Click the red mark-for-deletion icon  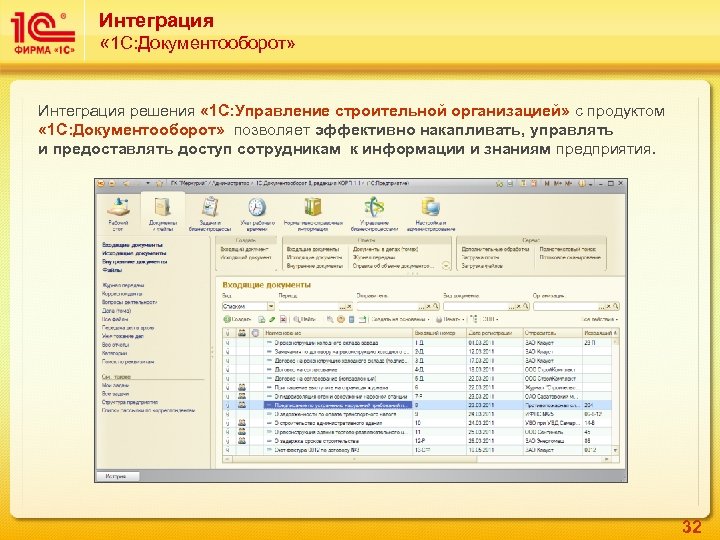[x=283, y=319]
